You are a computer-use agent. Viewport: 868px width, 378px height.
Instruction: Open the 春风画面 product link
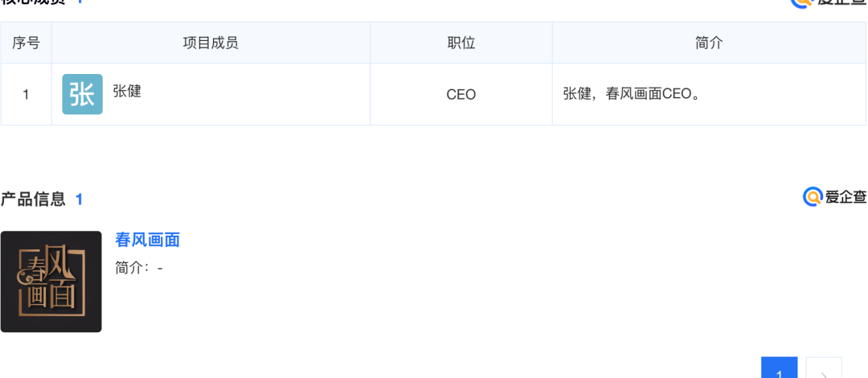[x=147, y=240]
